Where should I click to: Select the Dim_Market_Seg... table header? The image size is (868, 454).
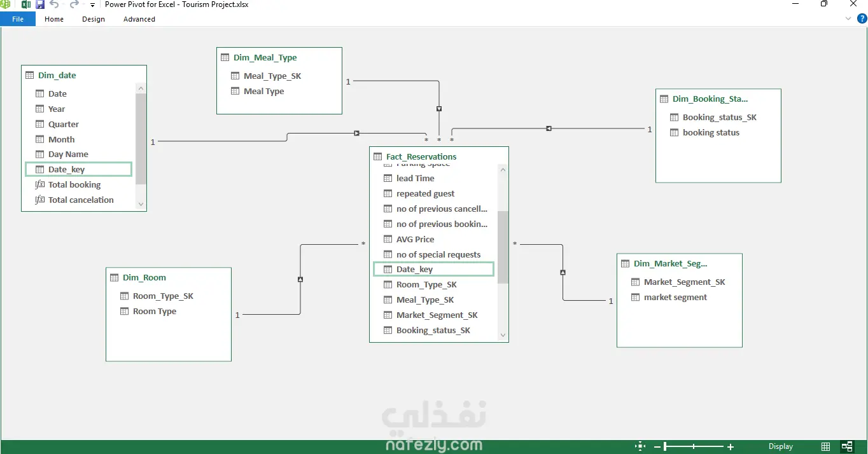point(680,263)
